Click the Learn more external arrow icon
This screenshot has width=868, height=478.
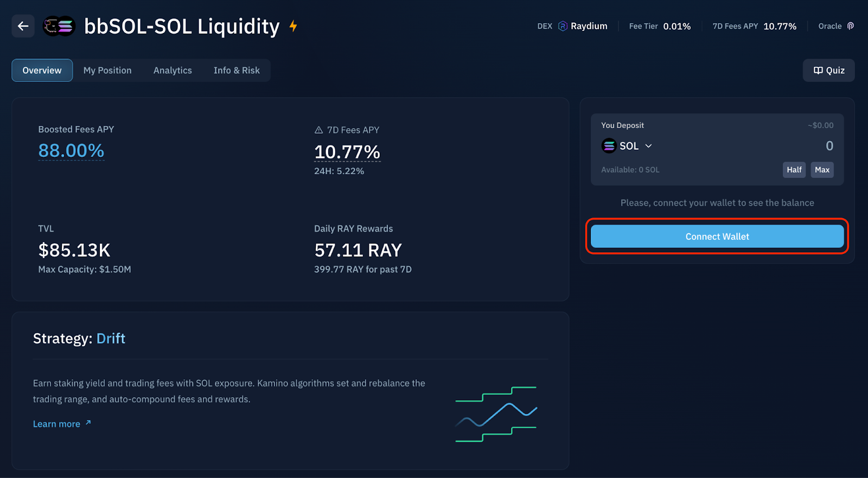click(x=88, y=423)
